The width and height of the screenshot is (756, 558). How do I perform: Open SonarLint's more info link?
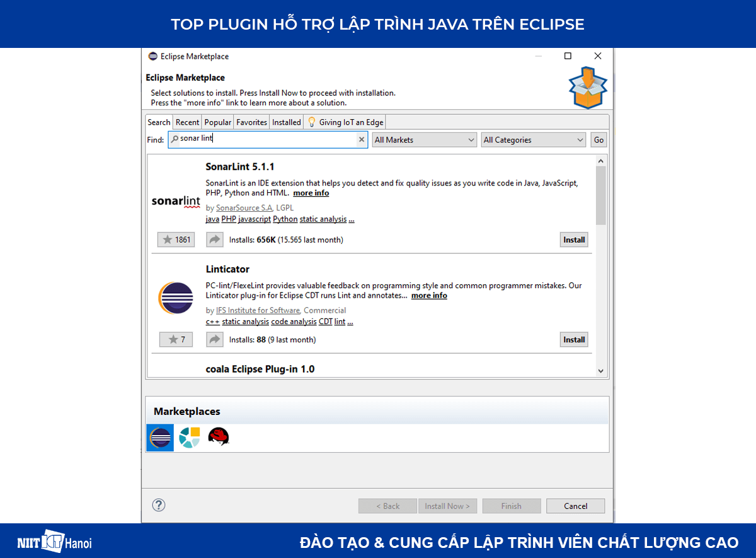point(311,192)
